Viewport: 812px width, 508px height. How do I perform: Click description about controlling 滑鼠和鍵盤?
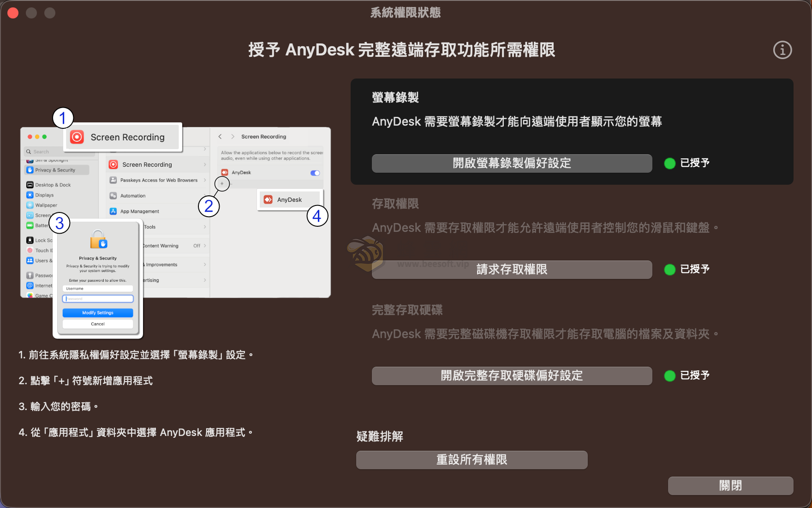[545, 228]
